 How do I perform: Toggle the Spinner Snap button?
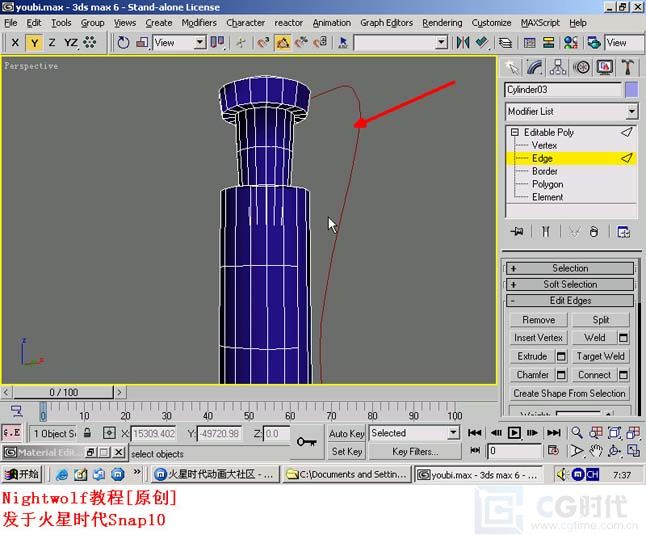click(321, 42)
